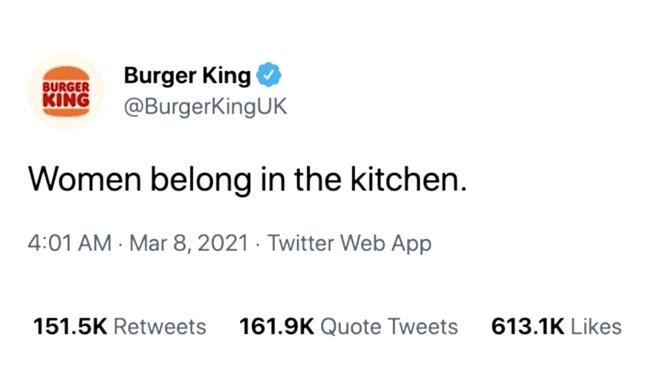Click the blue verified checkmark badge

point(269,75)
